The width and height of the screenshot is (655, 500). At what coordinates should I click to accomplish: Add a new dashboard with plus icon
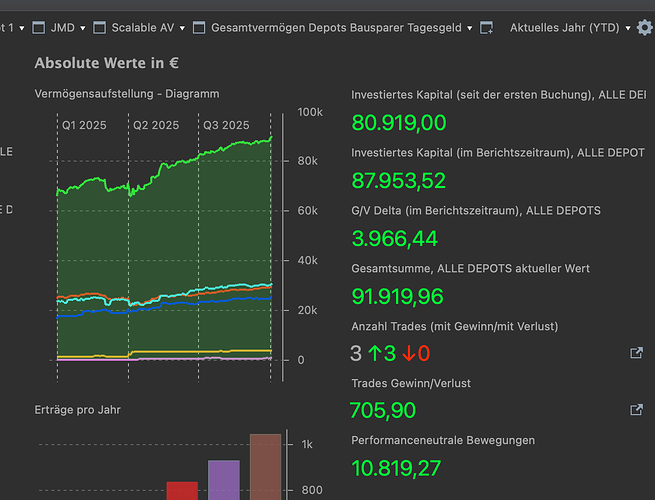coord(487,28)
